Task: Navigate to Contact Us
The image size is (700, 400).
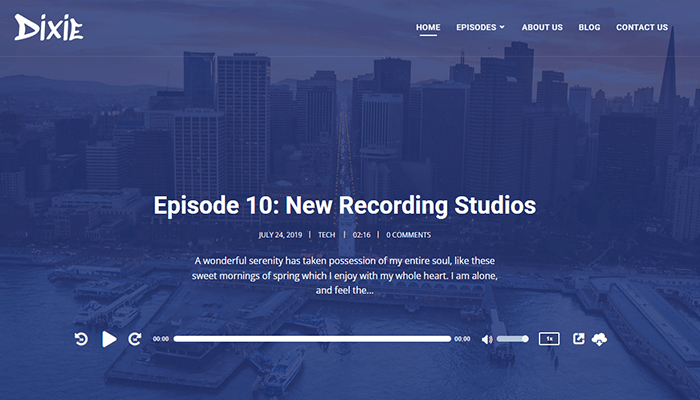Action: click(642, 27)
